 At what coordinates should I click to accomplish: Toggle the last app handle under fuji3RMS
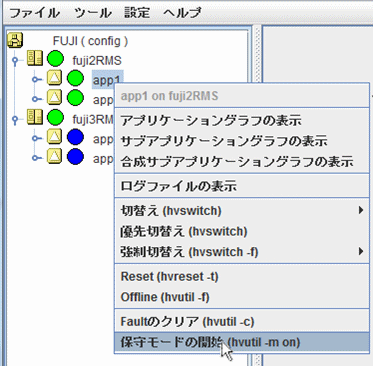(35, 158)
